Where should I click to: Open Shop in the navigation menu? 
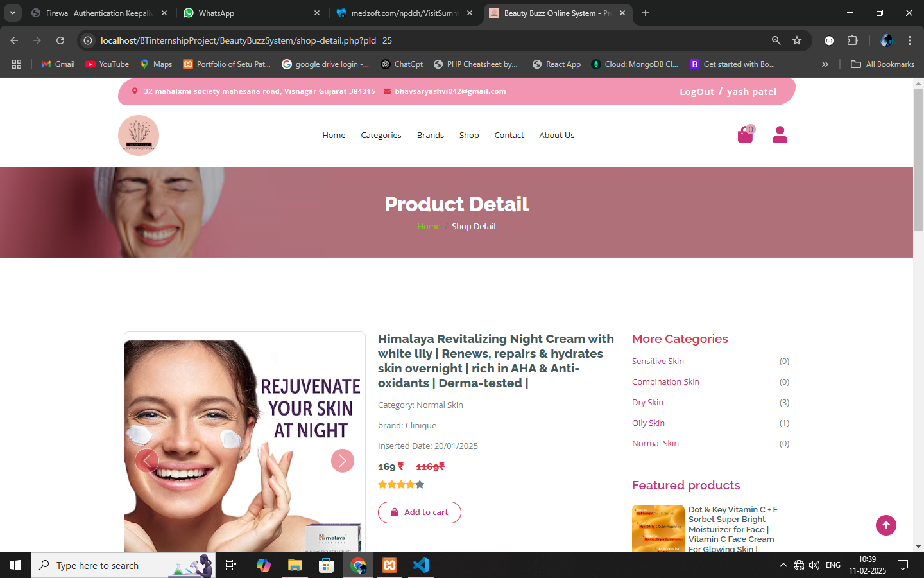point(469,136)
